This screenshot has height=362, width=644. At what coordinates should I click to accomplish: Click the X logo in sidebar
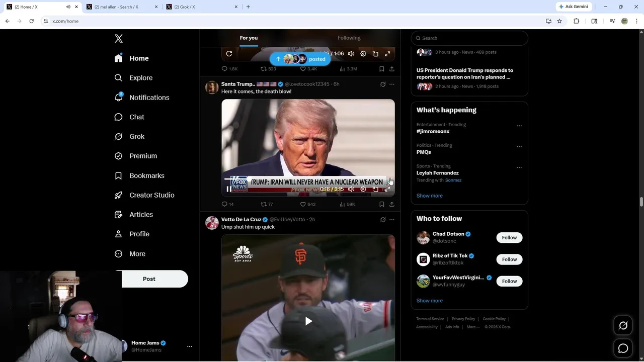point(119,39)
